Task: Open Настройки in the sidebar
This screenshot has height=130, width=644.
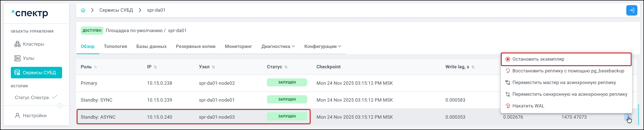Action: 34,115
